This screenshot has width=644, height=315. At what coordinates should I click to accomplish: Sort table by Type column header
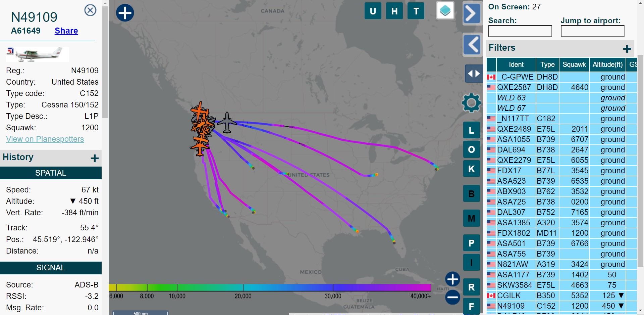tap(547, 64)
